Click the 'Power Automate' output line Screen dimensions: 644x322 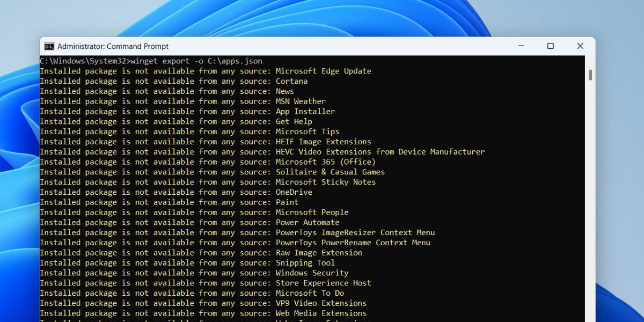pos(308,222)
